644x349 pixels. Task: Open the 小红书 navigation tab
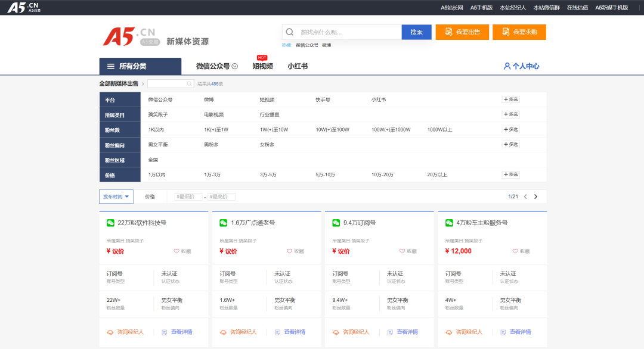click(x=298, y=66)
